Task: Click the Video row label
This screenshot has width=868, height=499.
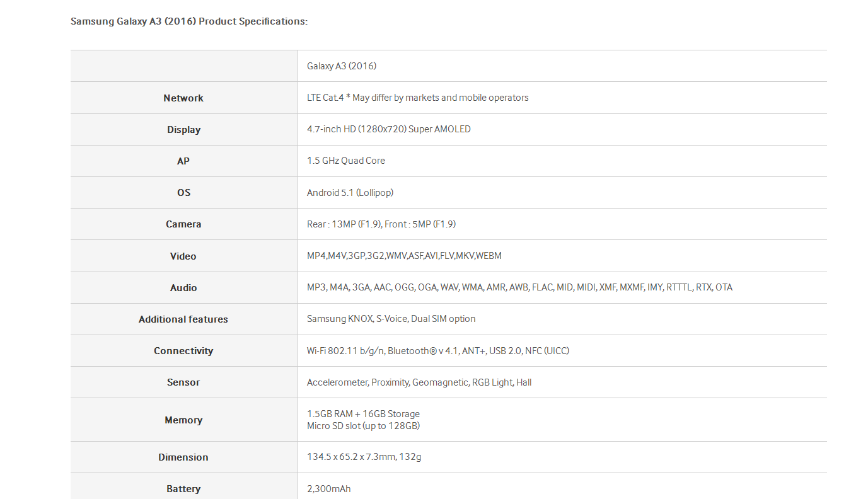Action: click(x=183, y=256)
